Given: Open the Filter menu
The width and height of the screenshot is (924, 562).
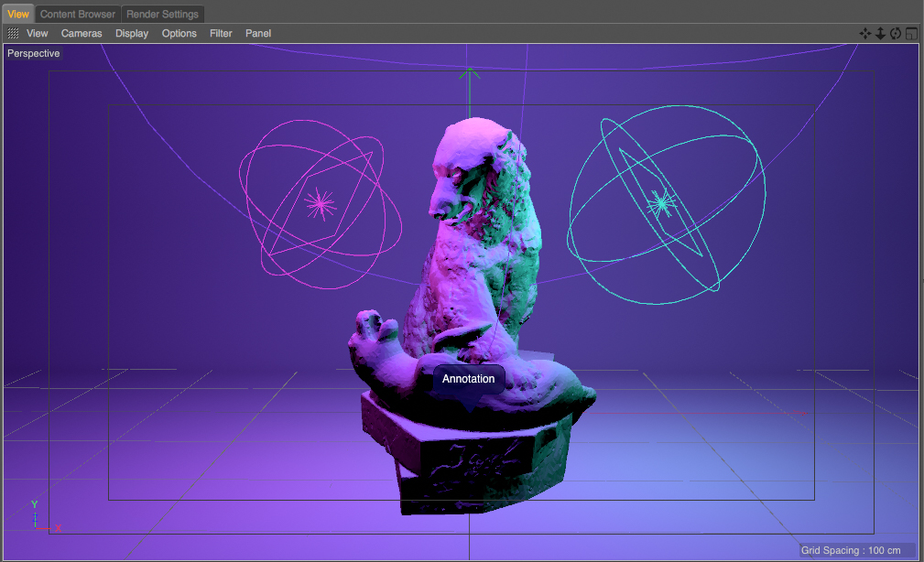Looking at the screenshot, I should click(221, 33).
